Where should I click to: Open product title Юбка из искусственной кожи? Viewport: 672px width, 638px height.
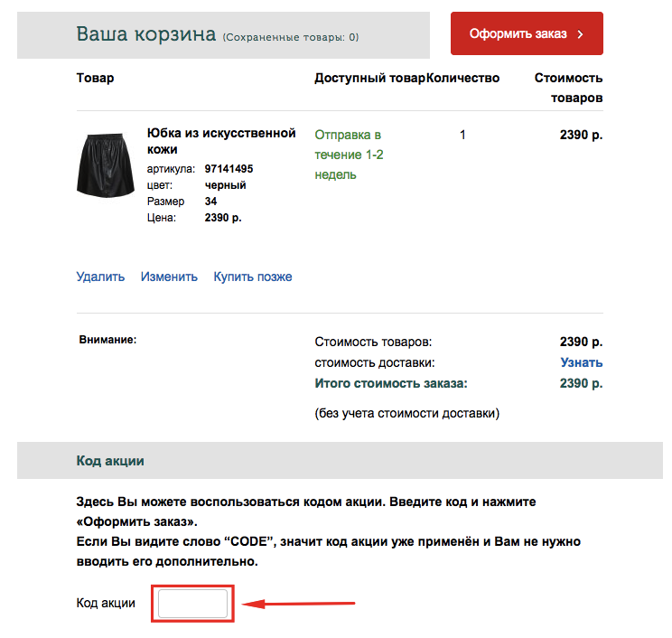(x=221, y=141)
